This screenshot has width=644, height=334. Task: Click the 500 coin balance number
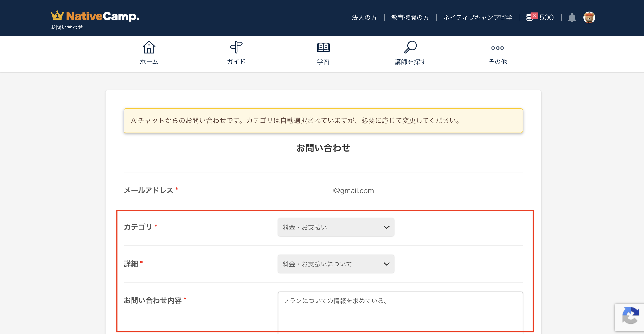point(546,17)
